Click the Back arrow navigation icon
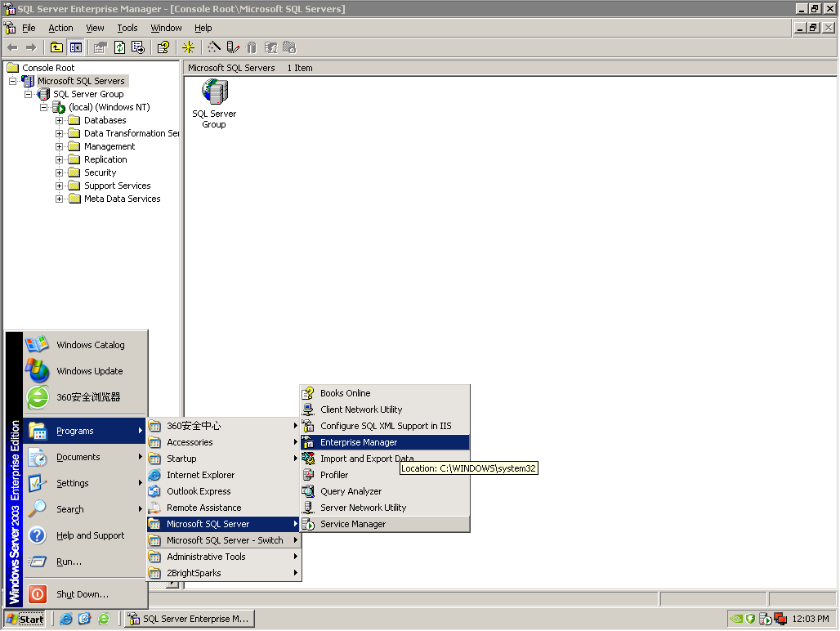The height and width of the screenshot is (631, 840). tap(12, 47)
